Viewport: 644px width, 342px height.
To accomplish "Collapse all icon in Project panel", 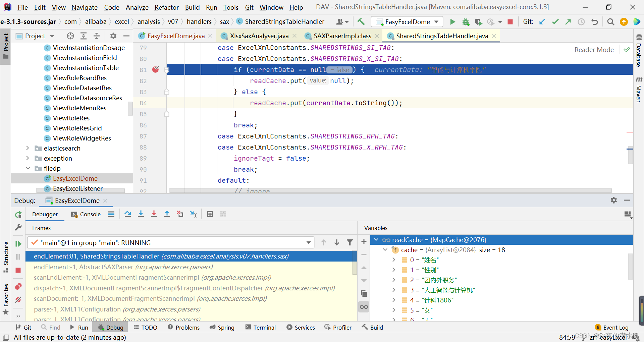I will click(x=97, y=36).
